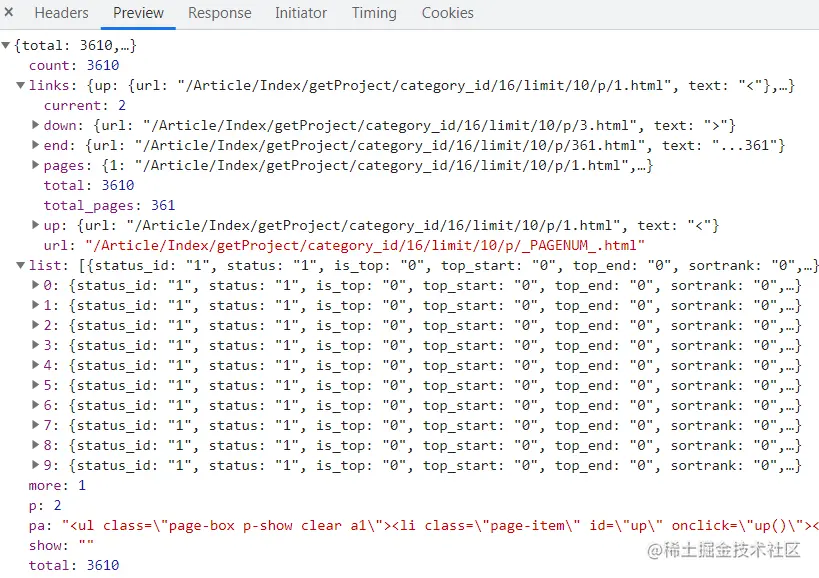Viewport: 819px width, 578px height.
Task: Click the p/361.html end url text
Action: [391, 146]
